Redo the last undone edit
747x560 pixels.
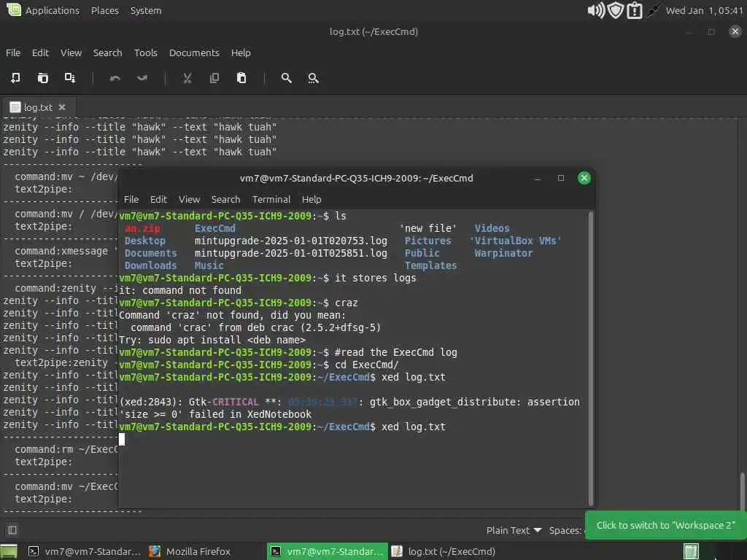142,77
